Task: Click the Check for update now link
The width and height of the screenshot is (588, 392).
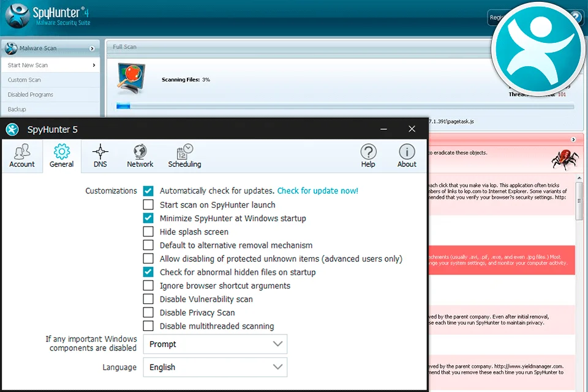Action: click(318, 191)
